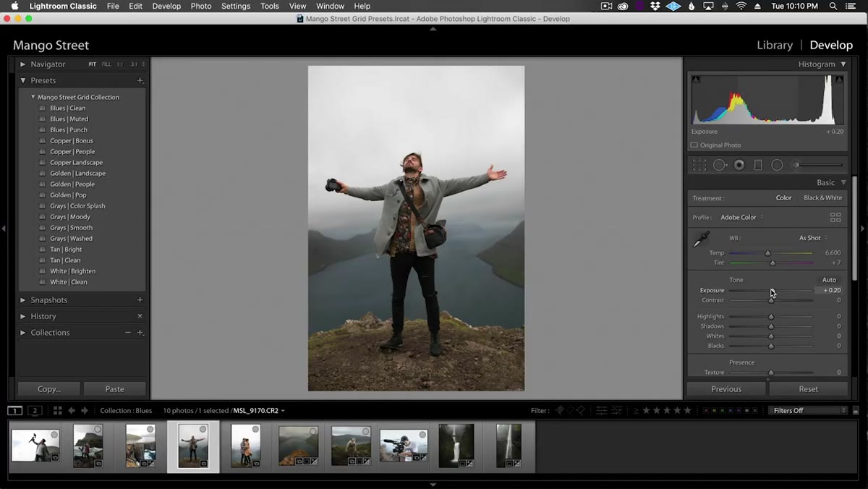Go forward with the right arrow icon
868x489 pixels.
(84, 410)
